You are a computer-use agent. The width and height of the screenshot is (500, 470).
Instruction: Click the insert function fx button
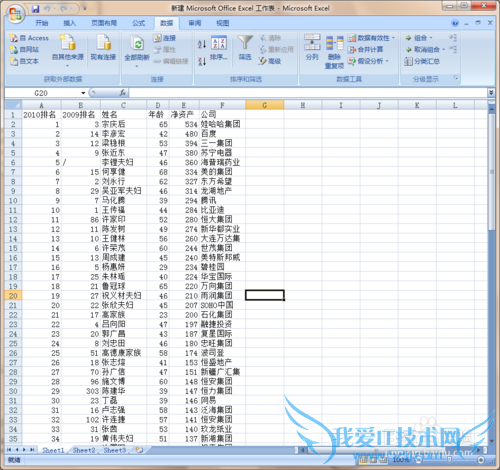click(x=122, y=93)
